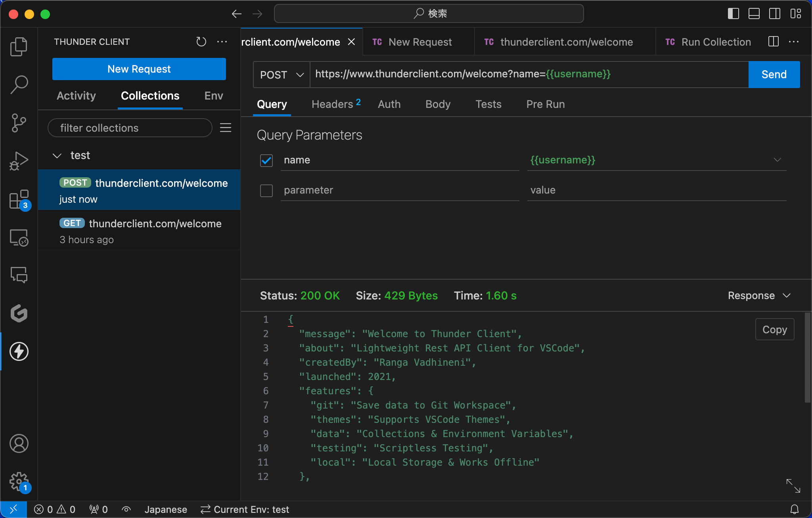Screen dimensions: 812x518
Task: Open the Accounts icon
Action: pos(19,443)
